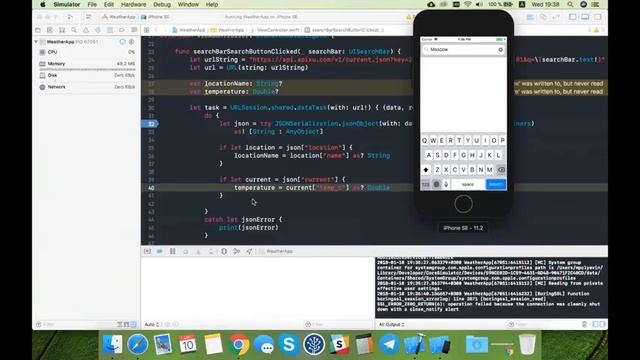This screenshot has width=640, height=360.
Task: Click the Debug Memory Graph icon
Action: (236, 251)
